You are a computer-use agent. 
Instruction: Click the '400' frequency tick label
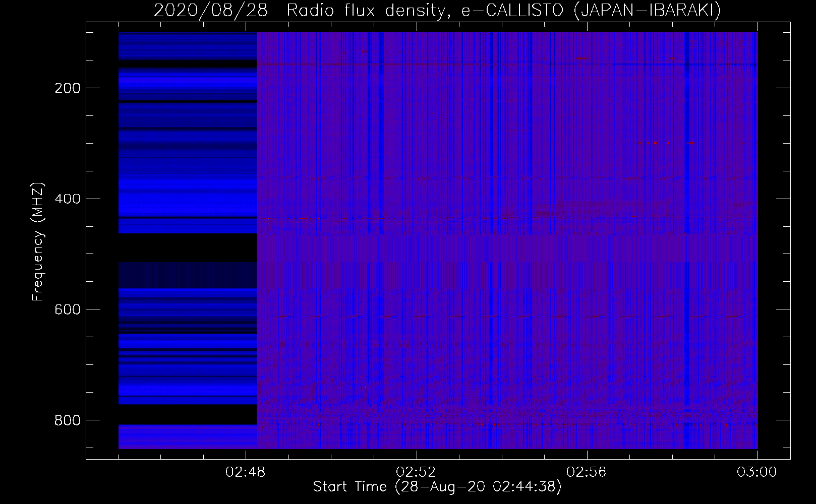(x=68, y=199)
